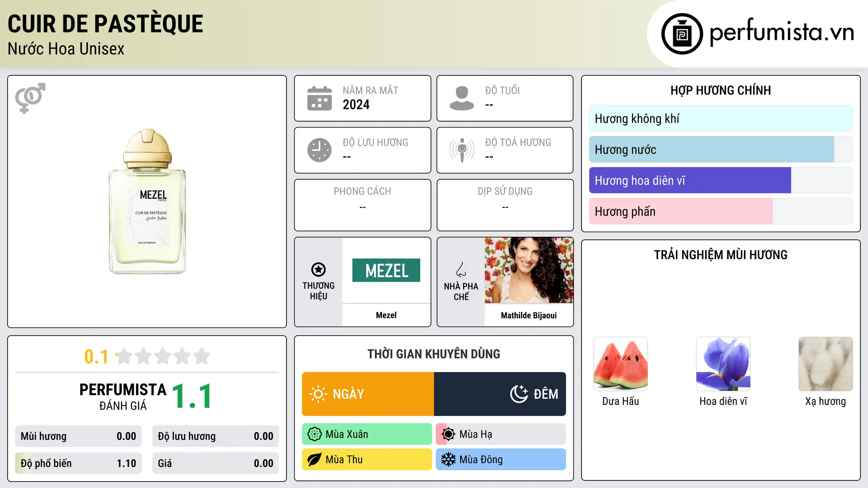
Task: Click the sillage icon beside Độ toả hương
Action: click(462, 150)
